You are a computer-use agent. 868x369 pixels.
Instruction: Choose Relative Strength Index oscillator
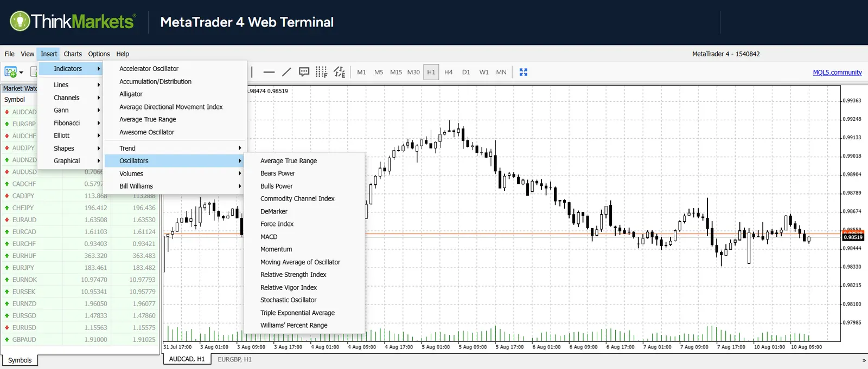304,275
